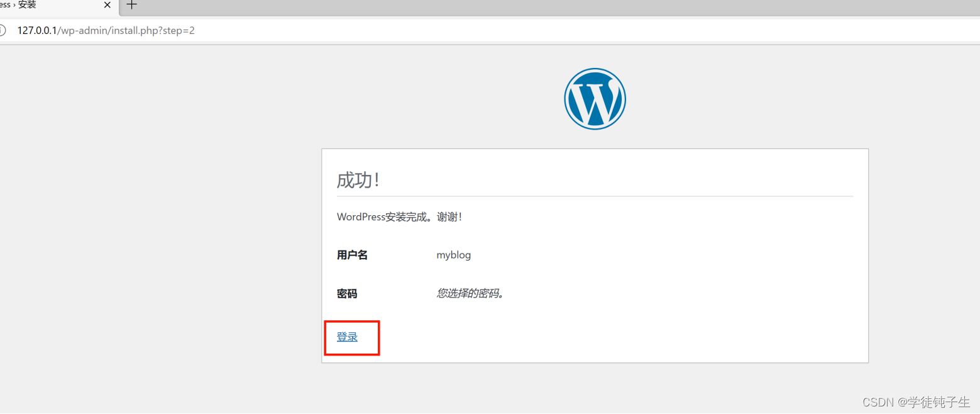Click the message WordPress安装完成。谢谢!
980x414 pixels.
point(400,217)
